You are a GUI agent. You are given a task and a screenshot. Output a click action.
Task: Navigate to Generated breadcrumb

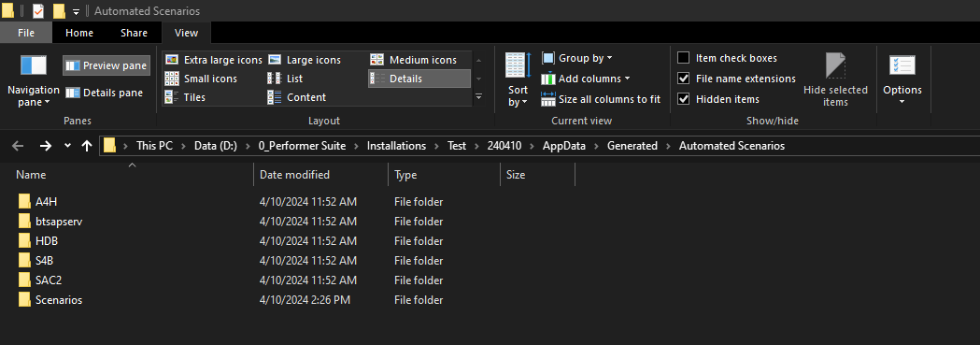(633, 146)
